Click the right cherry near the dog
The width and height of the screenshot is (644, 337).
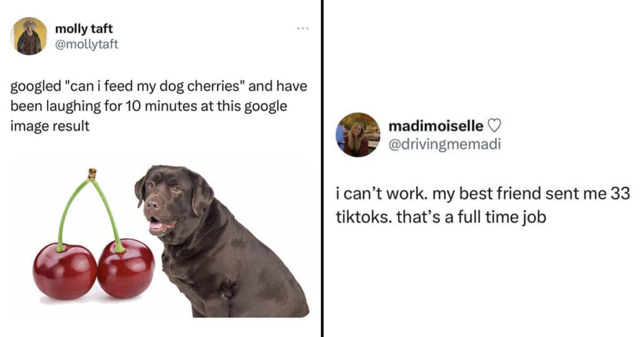[x=126, y=269]
